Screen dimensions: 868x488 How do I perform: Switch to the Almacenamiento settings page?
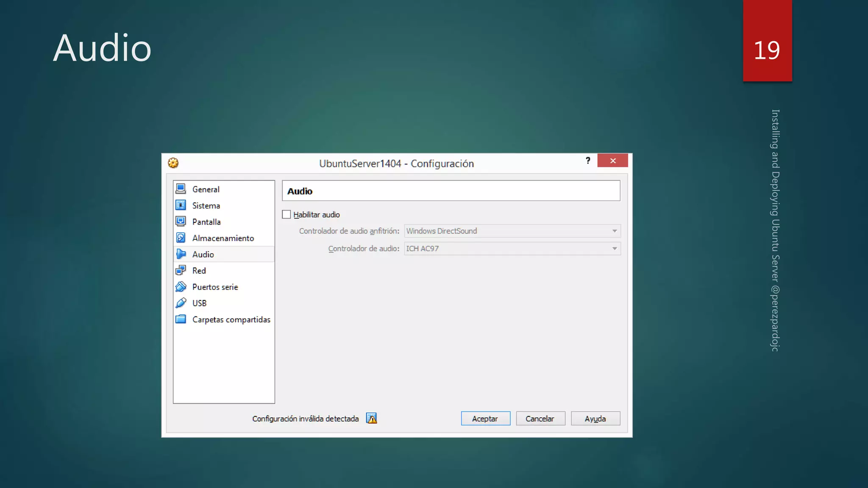pos(223,238)
